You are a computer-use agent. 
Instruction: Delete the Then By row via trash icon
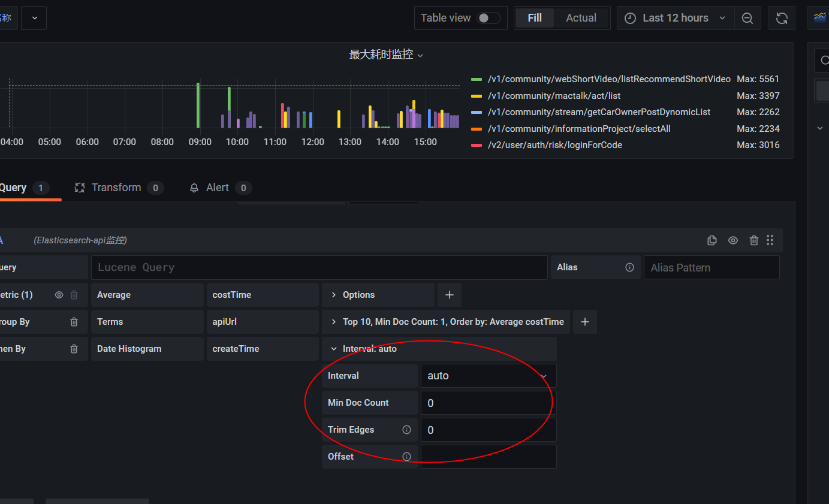(x=74, y=349)
